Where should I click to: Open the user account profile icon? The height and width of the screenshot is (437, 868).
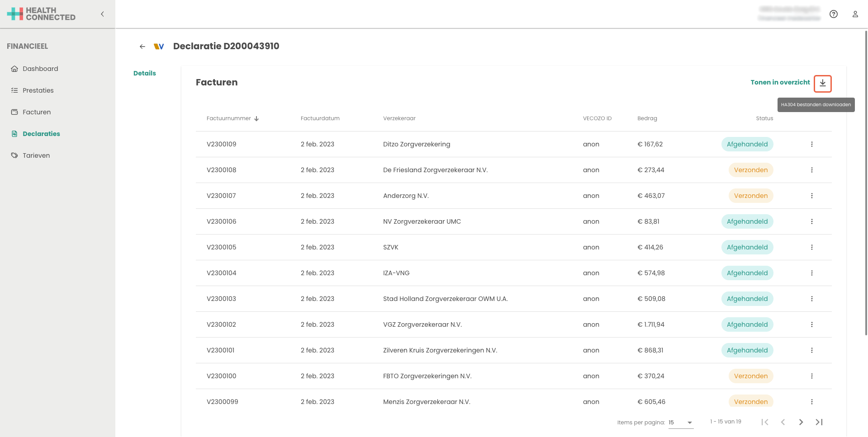tap(855, 14)
